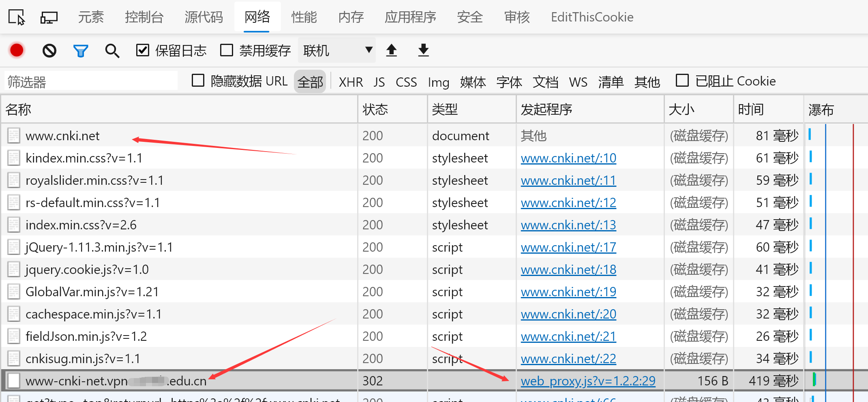Sort by the 发起程序 column header
The image size is (868, 402).
pyautogui.click(x=590, y=109)
